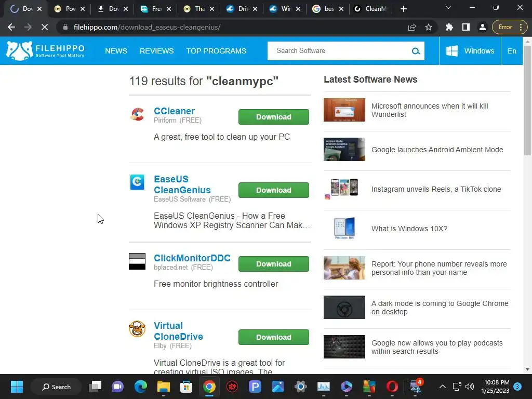Screen dimensions: 532x399
Task: Open the Windows platform selector
Action: tap(470, 51)
